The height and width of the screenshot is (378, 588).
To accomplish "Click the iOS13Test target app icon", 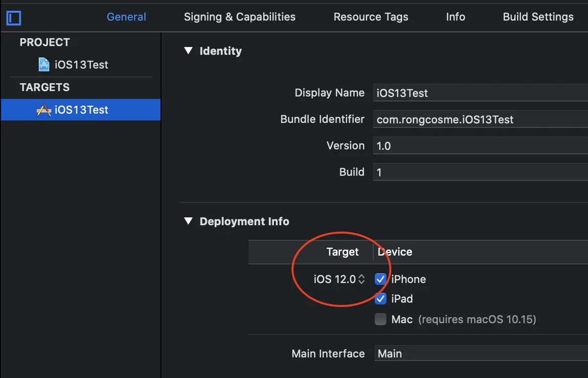I will [x=44, y=110].
